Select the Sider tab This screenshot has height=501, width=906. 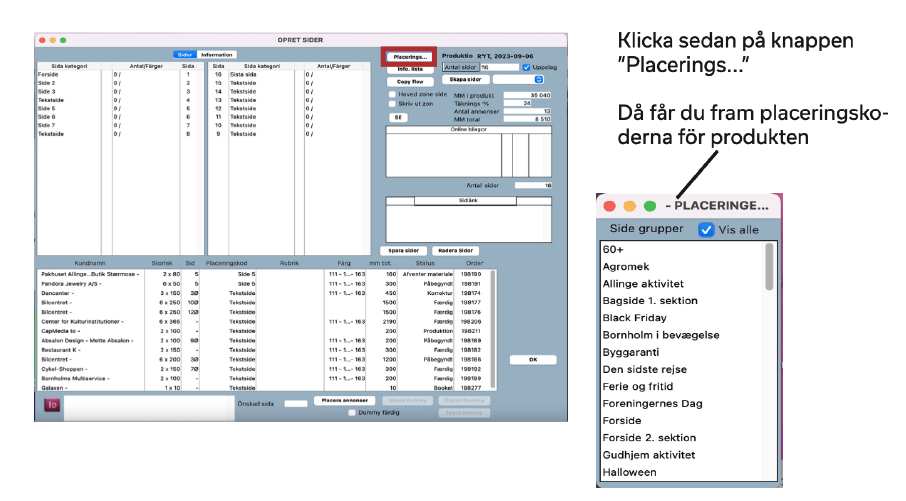pyautogui.click(x=184, y=55)
